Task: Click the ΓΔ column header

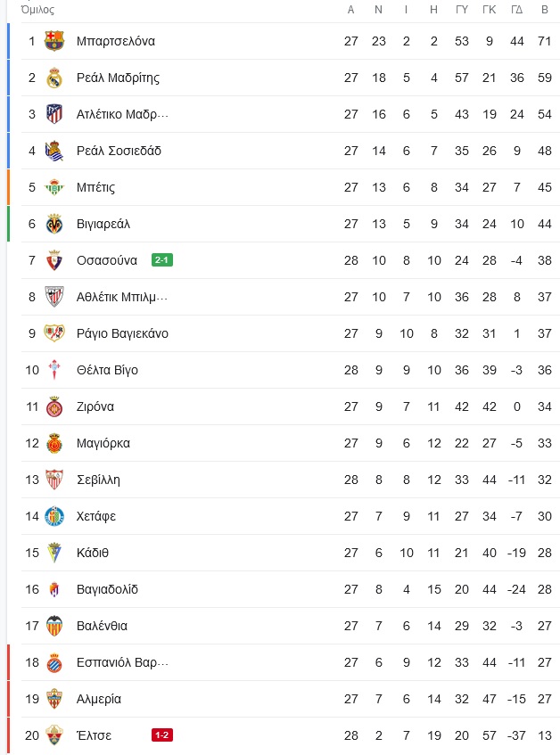Action: (x=516, y=10)
